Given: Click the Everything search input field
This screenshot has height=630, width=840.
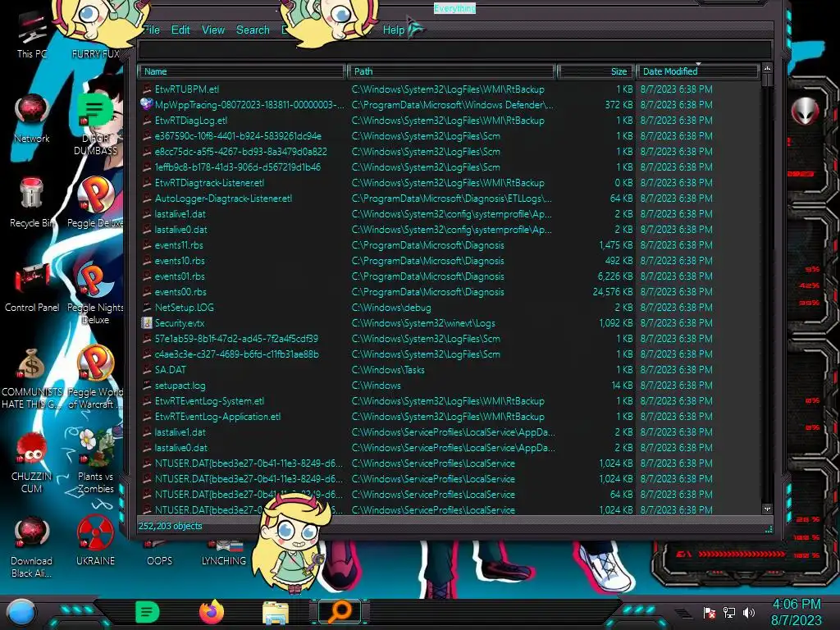Looking at the screenshot, I should 454,50.
